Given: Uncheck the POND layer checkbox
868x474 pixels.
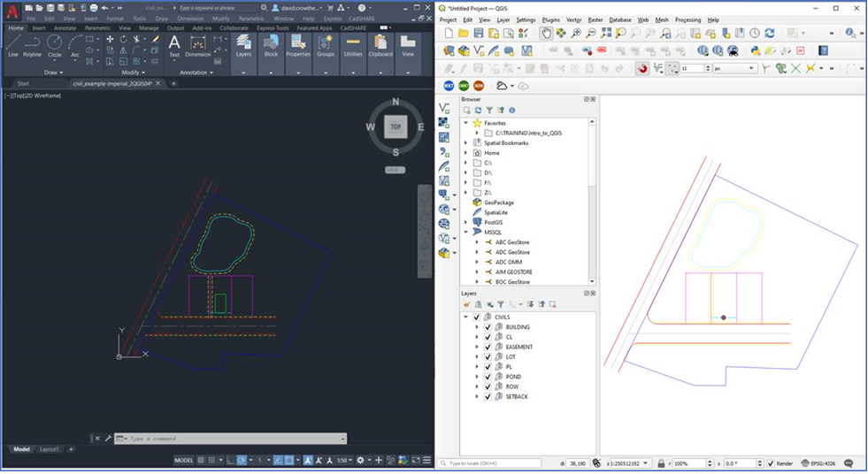Looking at the screenshot, I should click(488, 378).
